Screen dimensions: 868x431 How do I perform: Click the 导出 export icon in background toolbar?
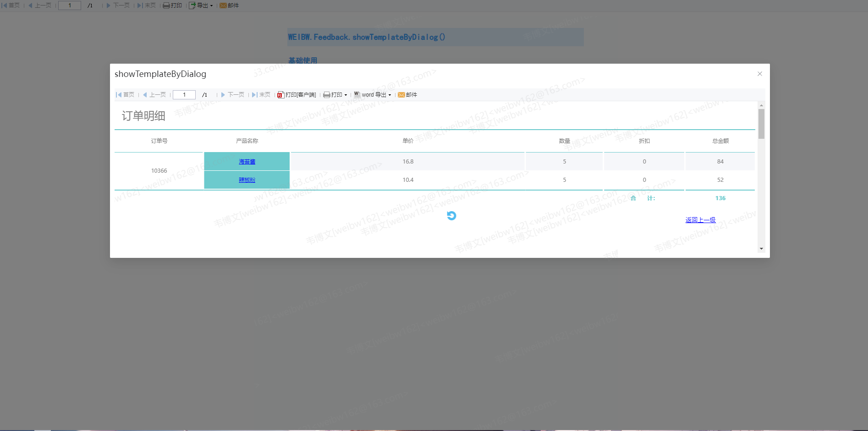coord(192,5)
